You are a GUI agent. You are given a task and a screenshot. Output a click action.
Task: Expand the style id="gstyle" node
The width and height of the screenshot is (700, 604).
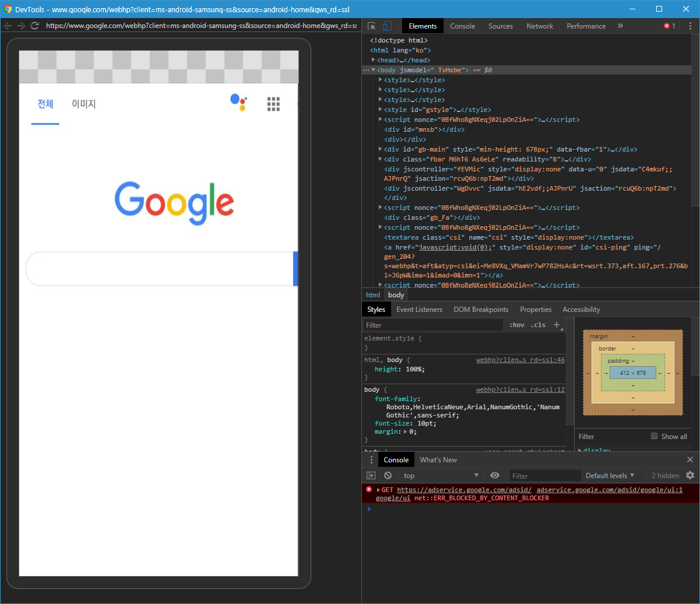[381, 110]
